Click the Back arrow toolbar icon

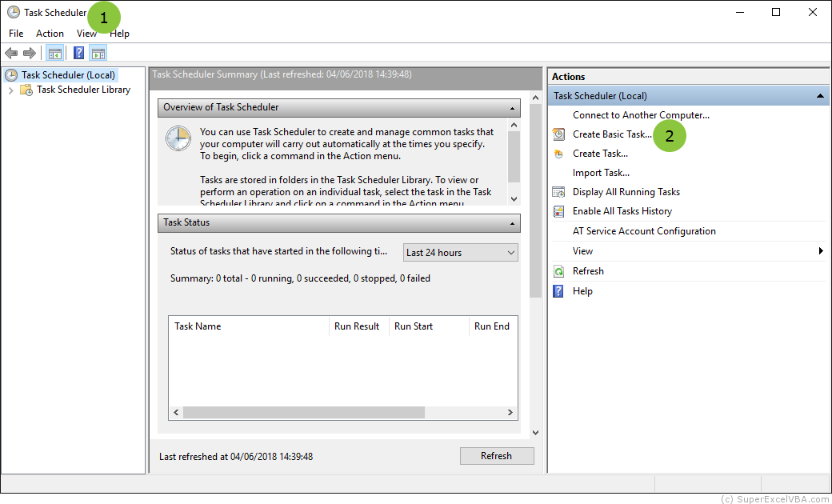point(11,53)
